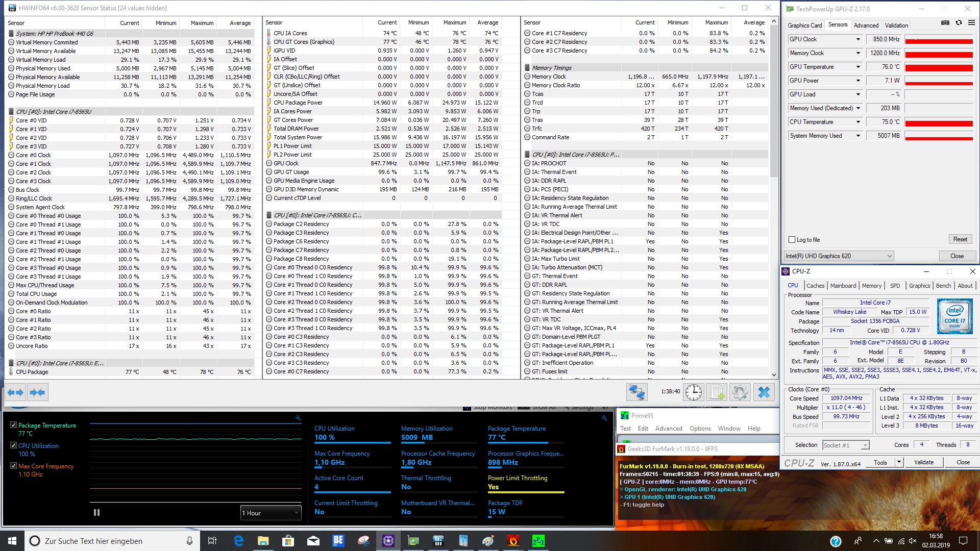Open the Intel UHD Graphics 620 device dropdown
980x551 pixels.
839,256
